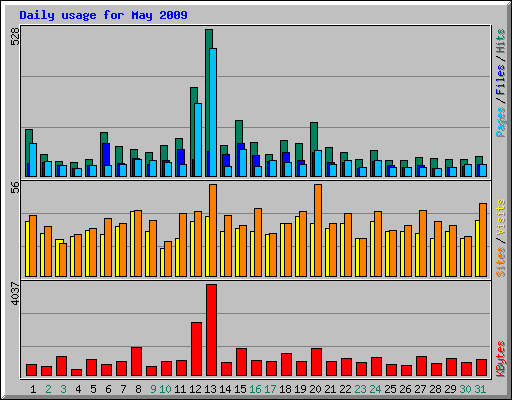Click the Hits legend label

501,41
